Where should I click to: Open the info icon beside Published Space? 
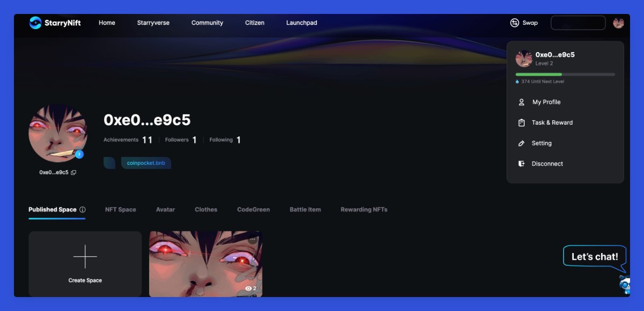coord(82,209)
